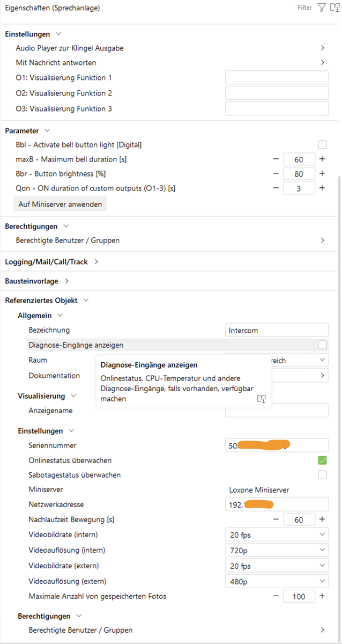The image size is (342, 644).
Task: Open Videobildrate (intern) dropdown
Action: point(277,535)
